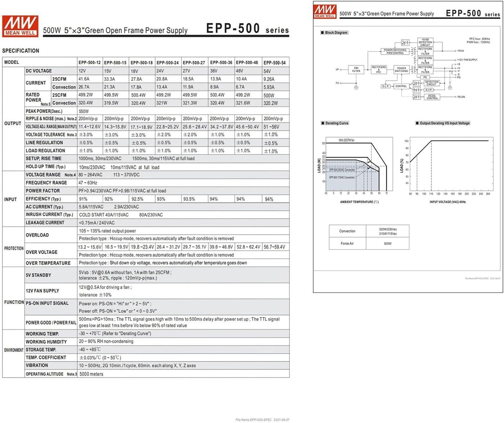Click the 'INRUSH CURRENT (Typ.)' row label
The width and height of the screenshot is (504, 423).
tap(50, 214)
